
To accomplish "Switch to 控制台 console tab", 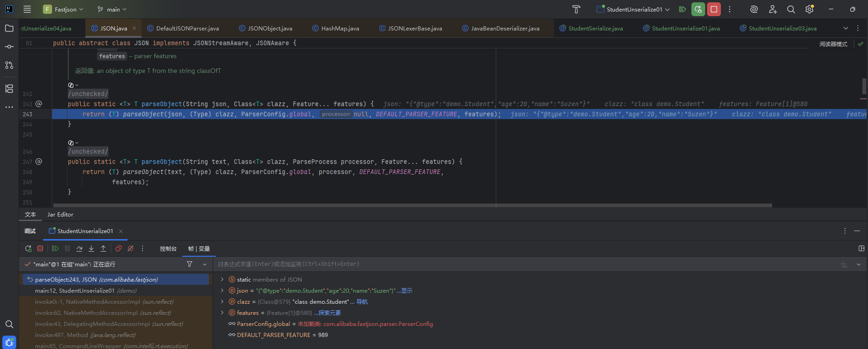I will [168, 249].
